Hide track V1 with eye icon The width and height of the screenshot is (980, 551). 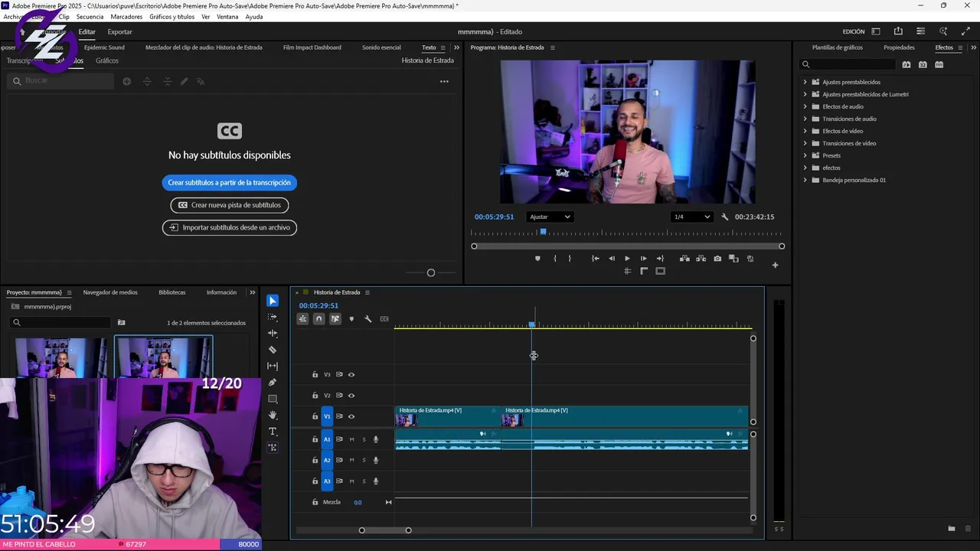[351, 416]
